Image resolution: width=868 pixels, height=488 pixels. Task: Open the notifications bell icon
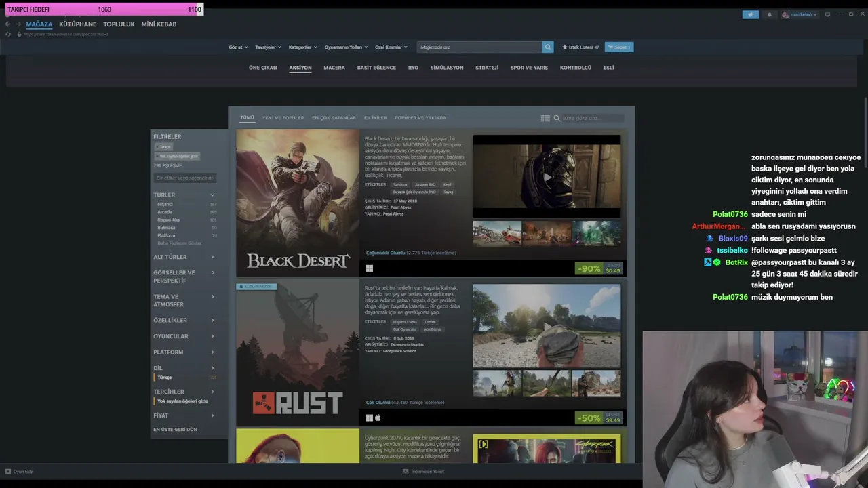coord(769,14)
